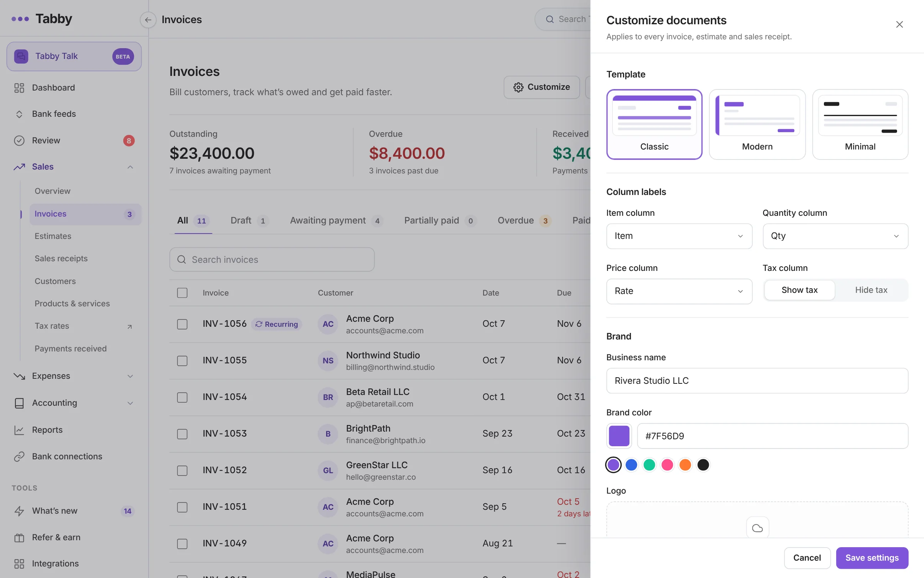Click the Accounting book icon
The height and width of the screenshot is (578, 924).
(x=19, y=403)
